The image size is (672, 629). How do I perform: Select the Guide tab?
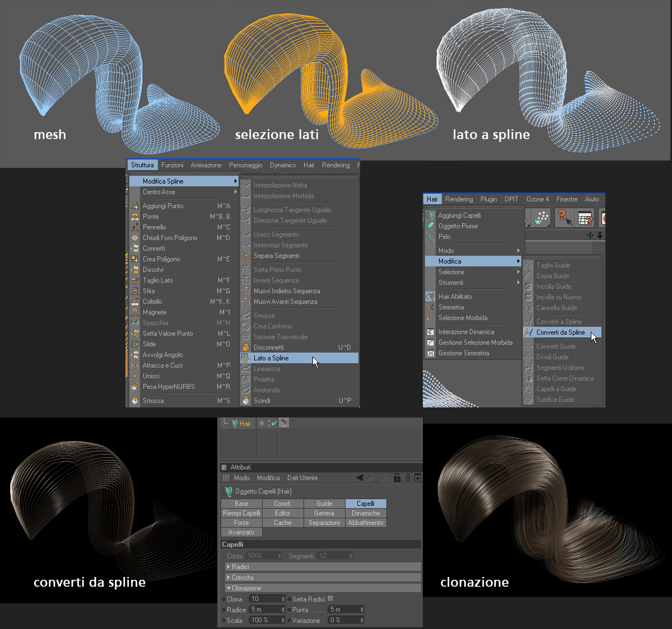click(324, 504)
